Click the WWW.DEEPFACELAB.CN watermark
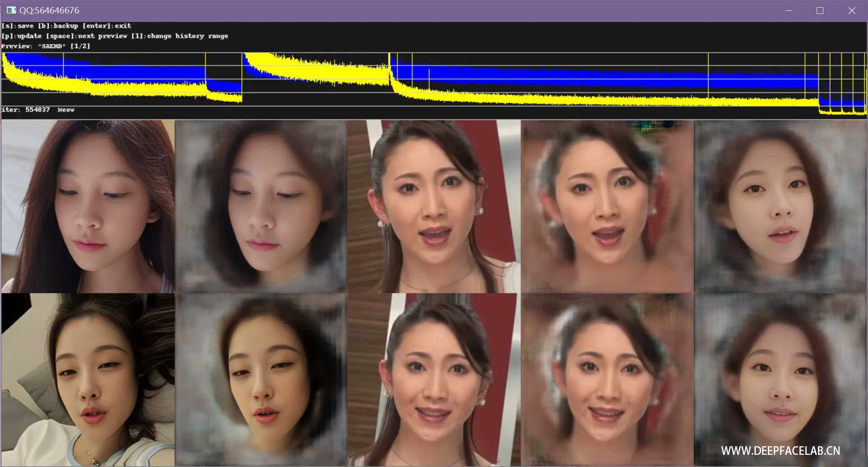The height and width of the screenshot is (467, 868). tap(781, 451)
